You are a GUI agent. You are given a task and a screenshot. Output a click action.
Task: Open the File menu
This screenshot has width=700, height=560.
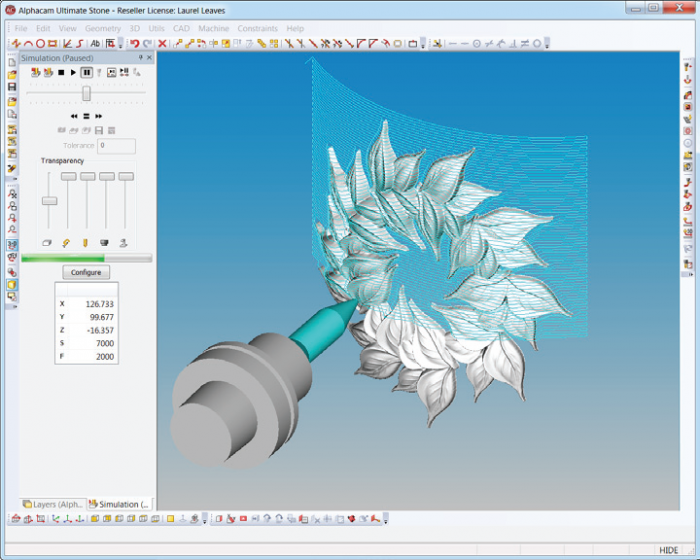(x=21, y=28)
